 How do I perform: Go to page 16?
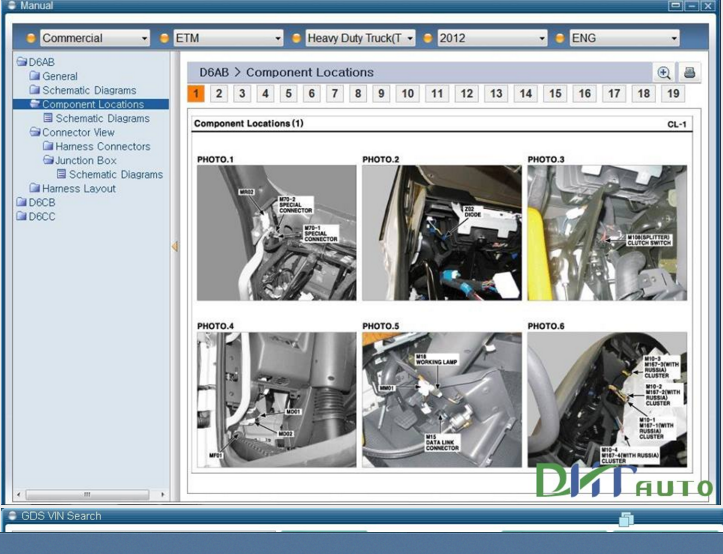(x=585, y=94)
